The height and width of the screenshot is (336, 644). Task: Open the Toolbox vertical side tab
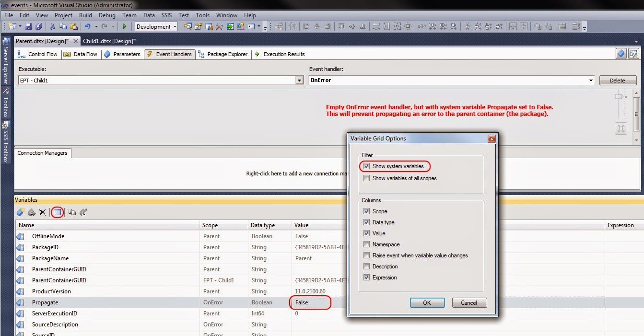click(x=6, y=103)
